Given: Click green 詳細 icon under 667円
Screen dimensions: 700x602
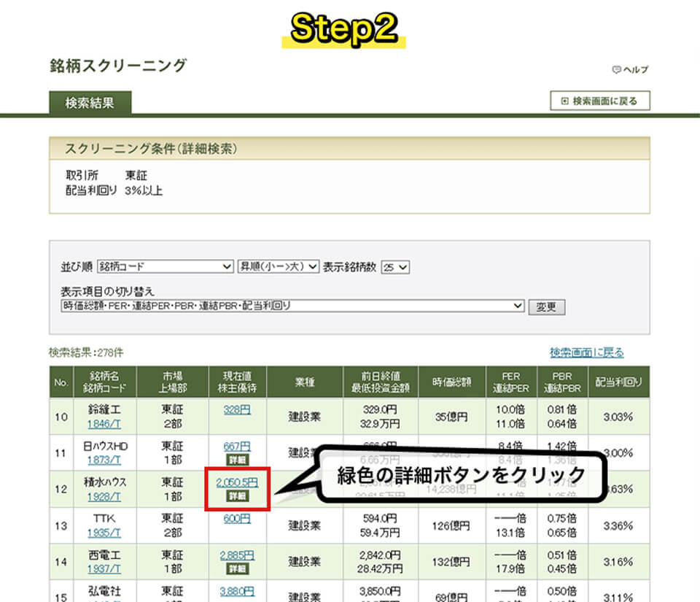Looking at the screenshot, I should 238,460.
